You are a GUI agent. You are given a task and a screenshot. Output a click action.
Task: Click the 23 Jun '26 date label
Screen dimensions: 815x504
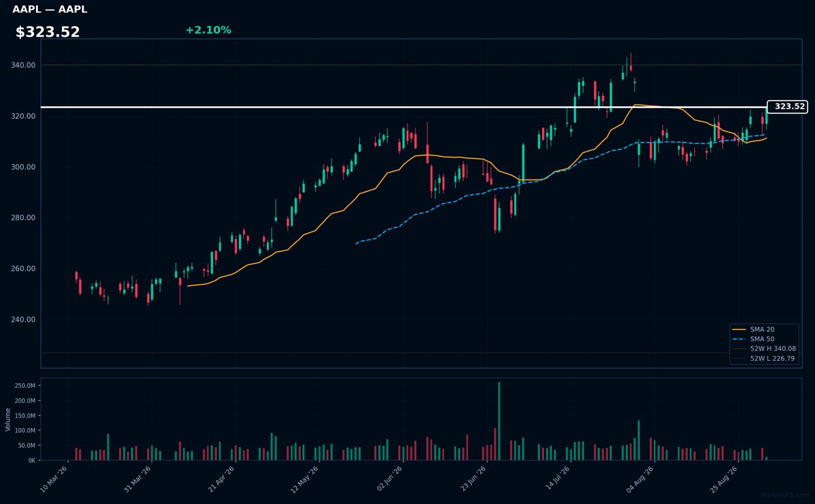(x=473, y=480)
